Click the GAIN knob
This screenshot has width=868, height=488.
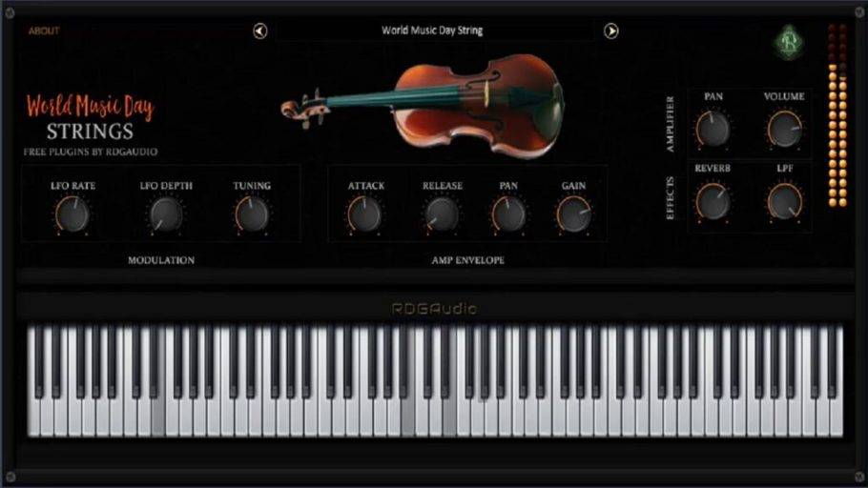[573, 214]
